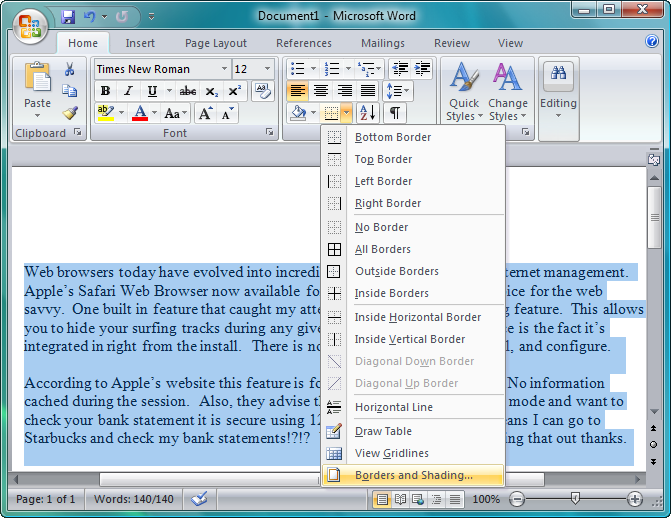Switch to the Page Layout tab
This screenshot has height=518, width=671.
pyautogui.click(x=216, y=43)
